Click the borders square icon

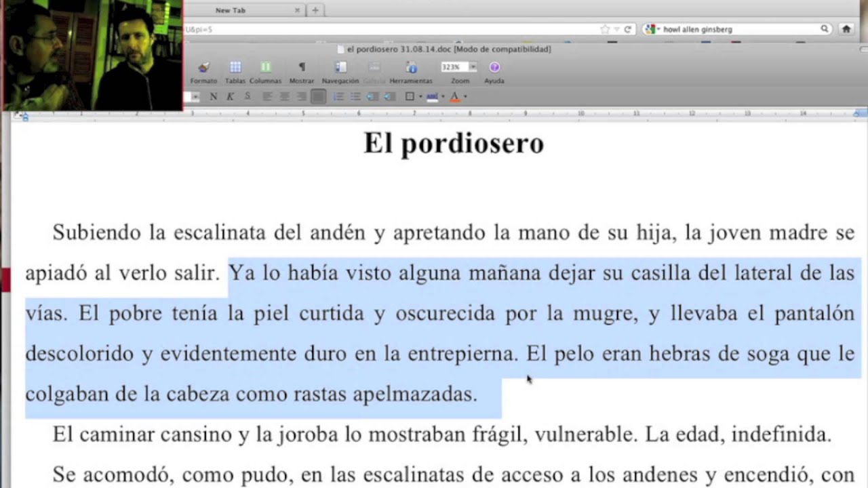tap(410, 96)
